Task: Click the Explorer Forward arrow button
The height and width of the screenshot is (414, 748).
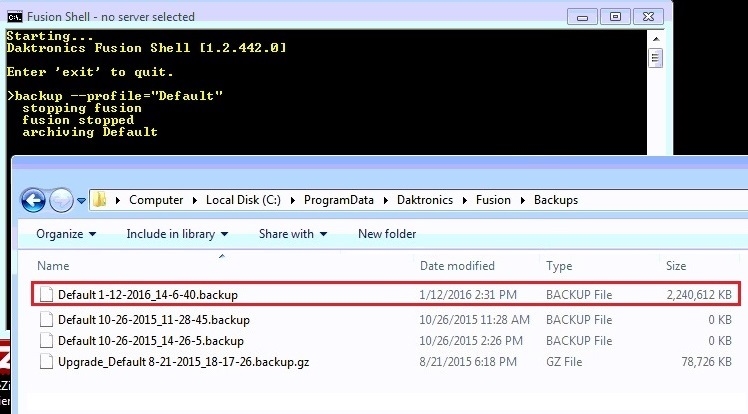Action: pyautogui.click(x=60, y=199)
